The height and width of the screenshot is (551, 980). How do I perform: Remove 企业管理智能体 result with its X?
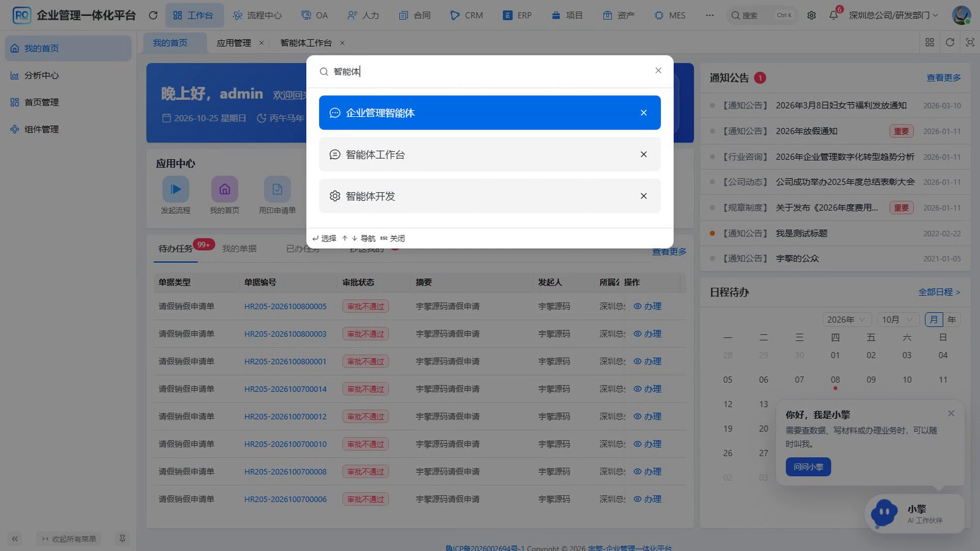643,113
